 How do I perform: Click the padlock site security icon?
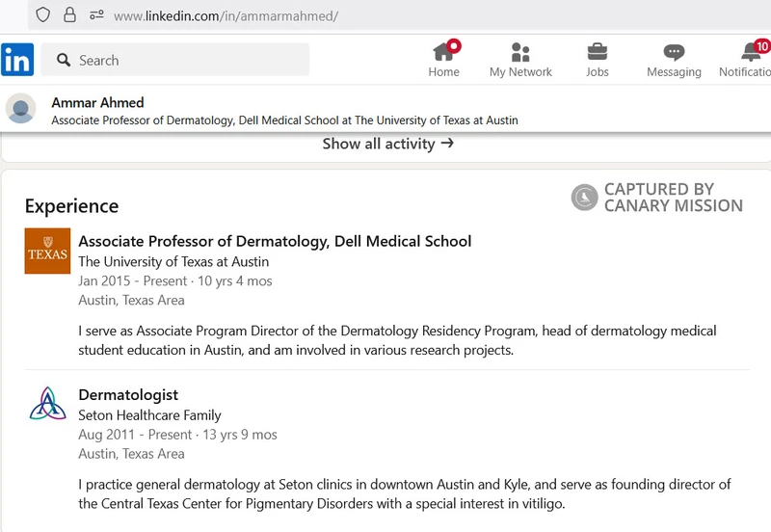click(x=69, y=14)
